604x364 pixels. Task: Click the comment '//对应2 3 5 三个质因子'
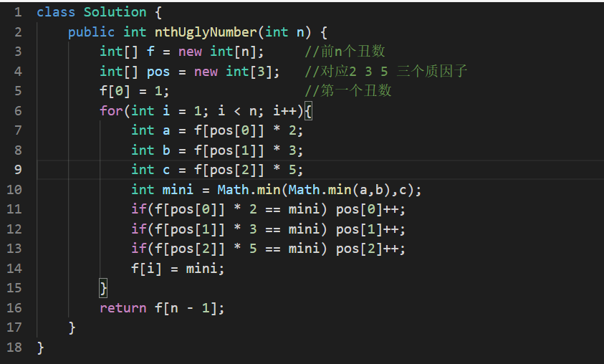click(x=386, y=71)
